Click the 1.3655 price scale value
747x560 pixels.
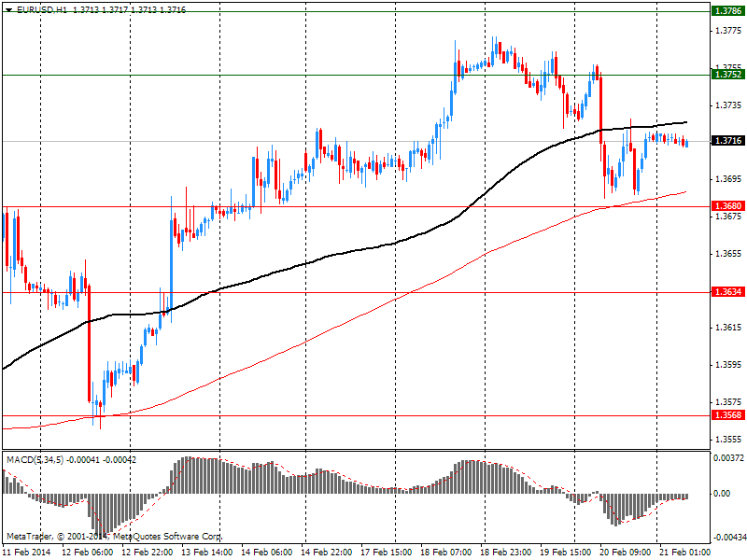pyautogui.click(x=729, y=253)
